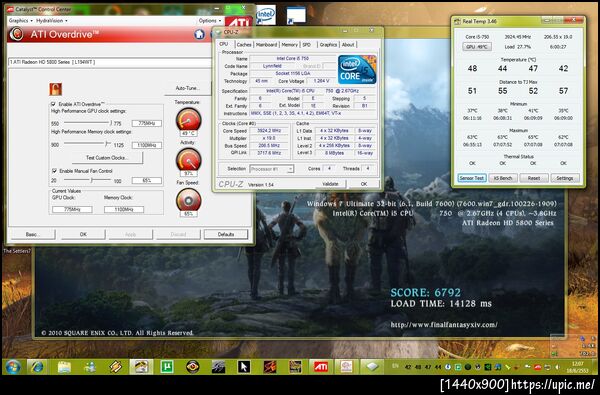Click the 65% fan speed input field
Screen dimensions: 600x395
point(147,181)
